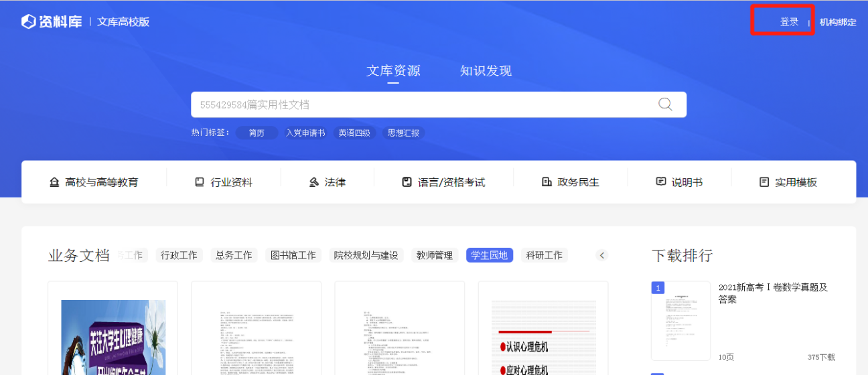
Task: Click the magnifier search icon
Action: (x=665, y=104)
